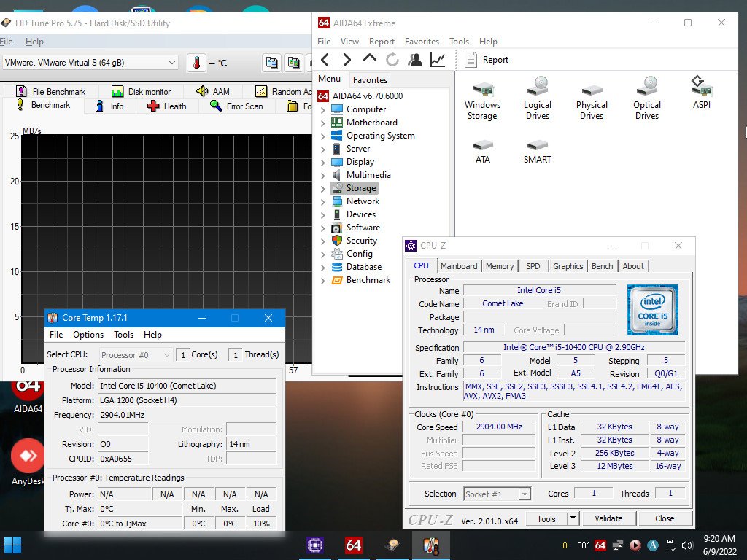This screenshot has width=747, height=560.
Task: Switch to SPD tab in CPU-Z
Action: click(533, 266)
